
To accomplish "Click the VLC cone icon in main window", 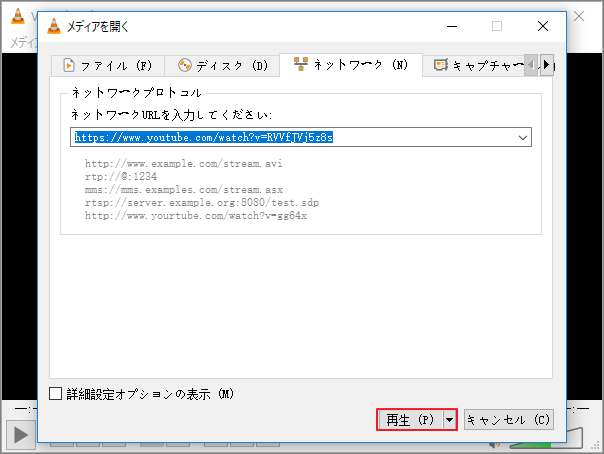I will click(18, 16).
